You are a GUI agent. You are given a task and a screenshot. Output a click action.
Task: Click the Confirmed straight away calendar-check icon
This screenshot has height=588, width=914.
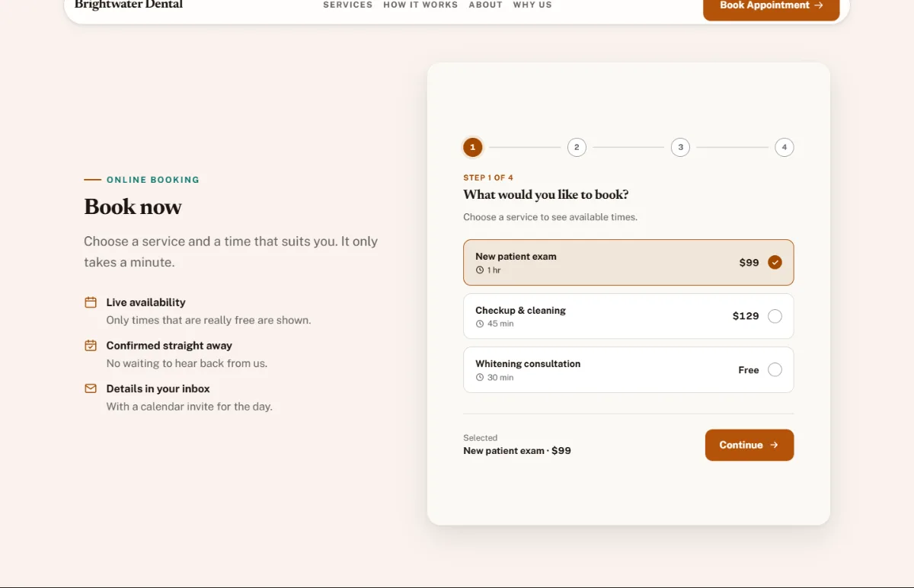coord(91,346)
